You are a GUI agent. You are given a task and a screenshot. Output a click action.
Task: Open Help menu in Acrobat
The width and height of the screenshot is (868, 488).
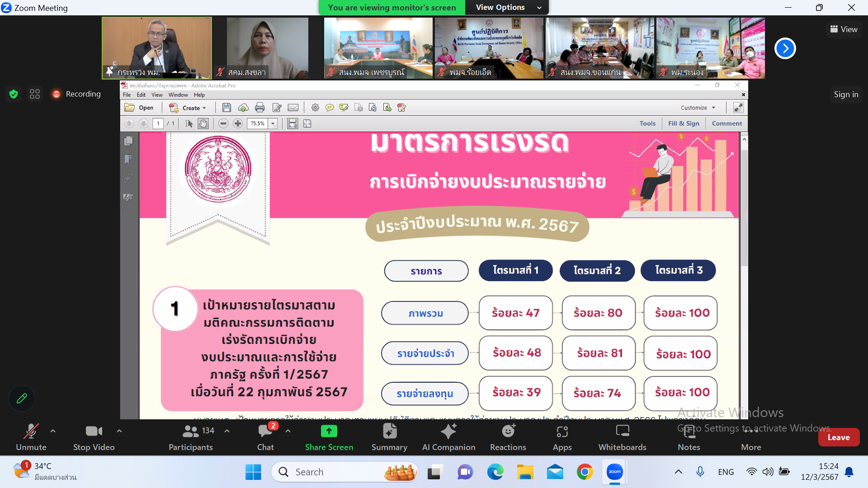(199, 95)
